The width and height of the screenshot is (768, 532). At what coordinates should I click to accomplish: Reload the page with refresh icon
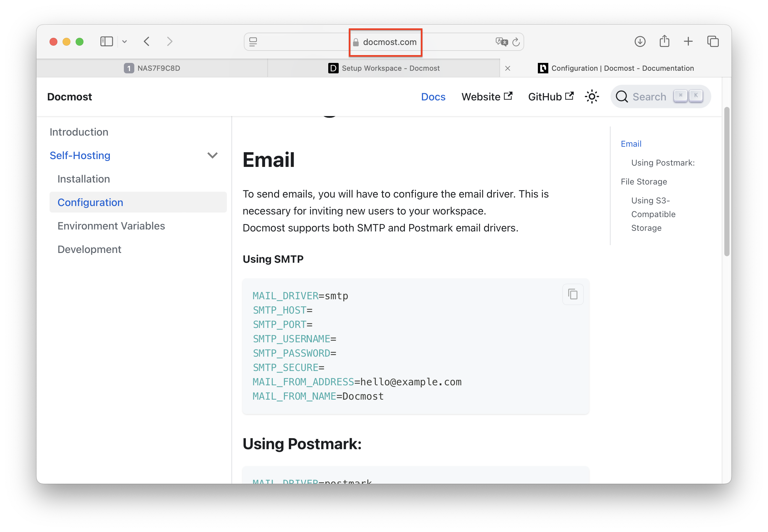coord(516,42)
